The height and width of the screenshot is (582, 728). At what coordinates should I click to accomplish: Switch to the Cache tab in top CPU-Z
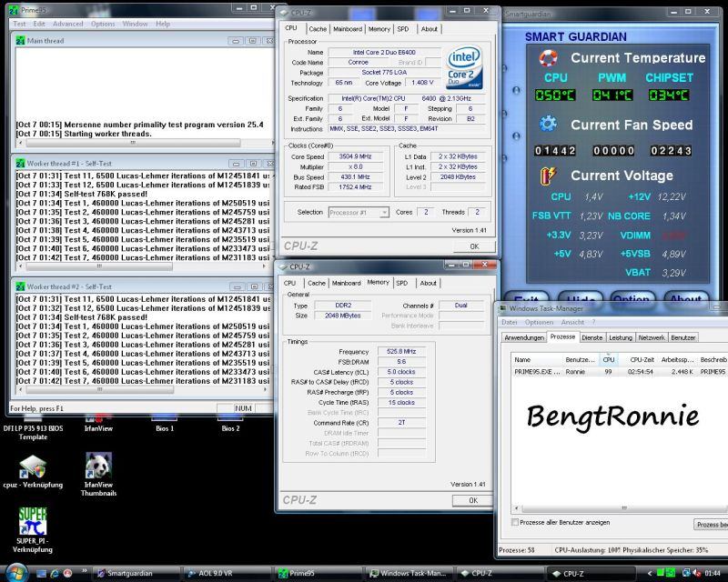(x=318, y=29)
